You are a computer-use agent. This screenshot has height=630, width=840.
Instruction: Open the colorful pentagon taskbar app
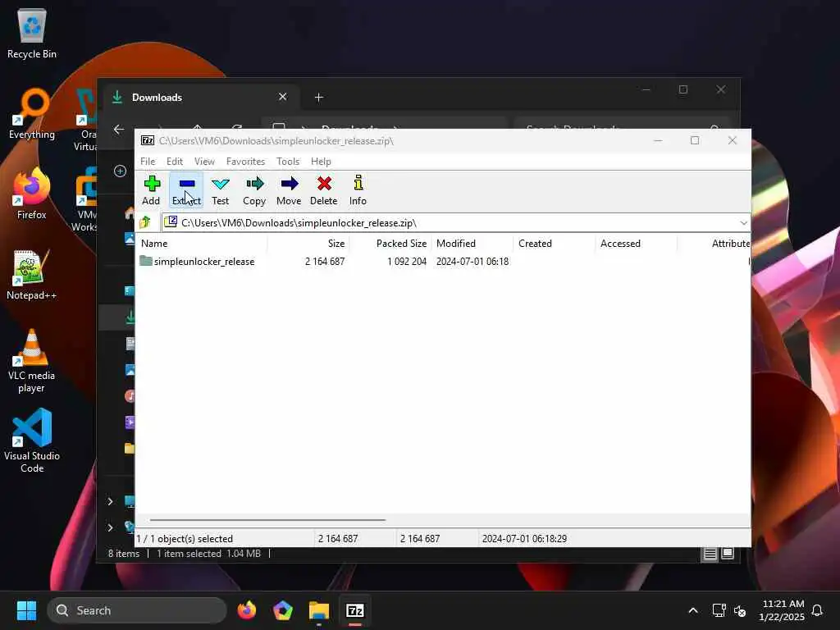tap(283, 610)
